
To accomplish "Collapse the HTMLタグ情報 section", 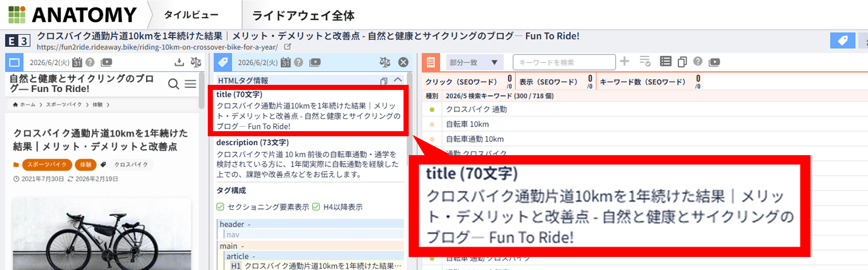I will coord(398,80).
